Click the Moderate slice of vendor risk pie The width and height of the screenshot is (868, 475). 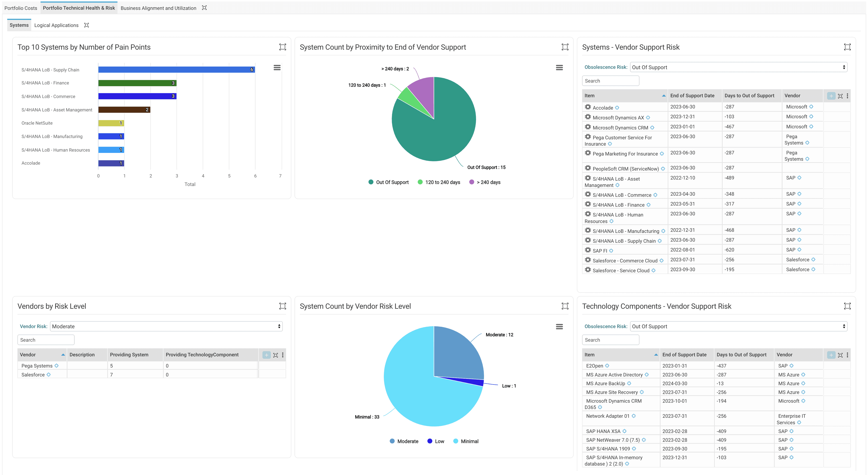(457, 356)
